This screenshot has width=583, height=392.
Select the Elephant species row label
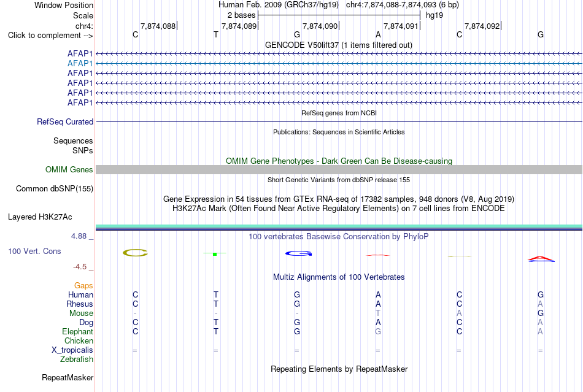(x=77, y=331)
